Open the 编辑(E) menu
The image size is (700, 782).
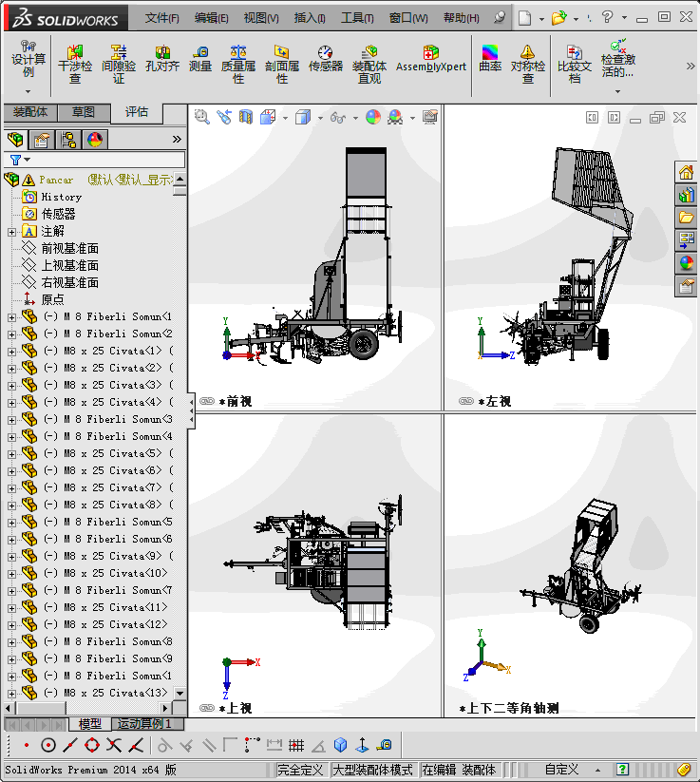[x=212, y=18]
